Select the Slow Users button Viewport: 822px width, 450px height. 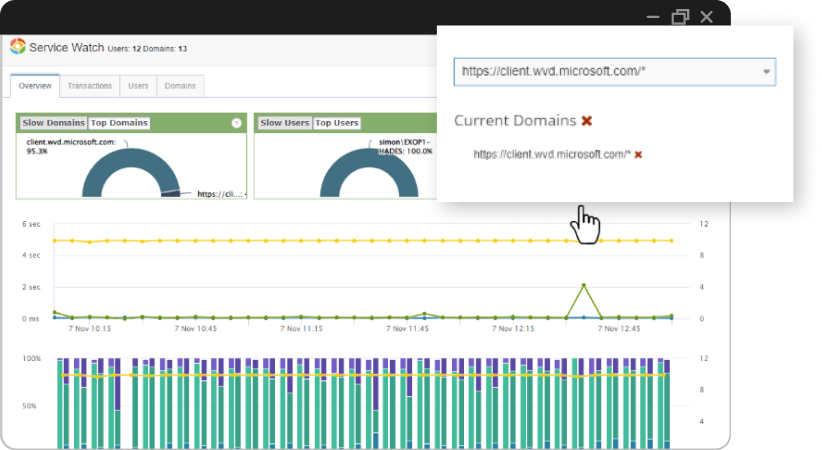coord(284,123)
